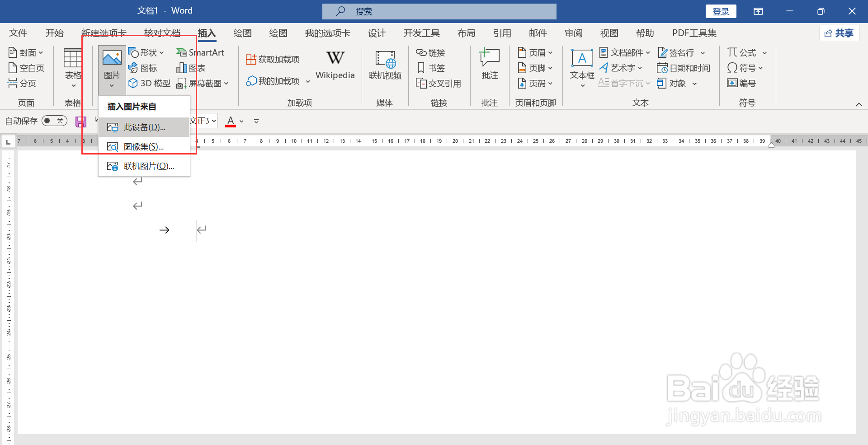Open the Wikipedia add-in
The image size is (868, 445).
coord(335,65)
